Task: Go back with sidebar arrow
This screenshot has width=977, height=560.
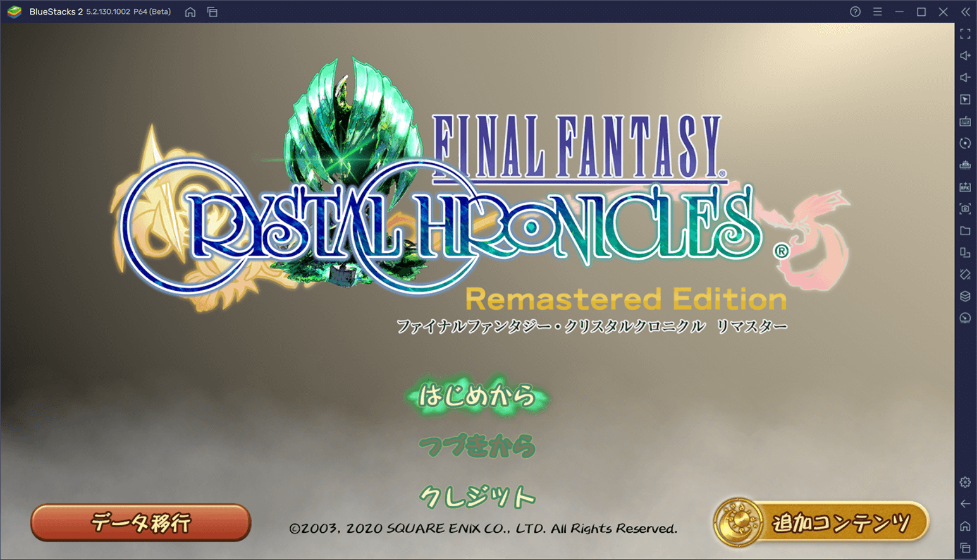Action: pyautogui.click(x=965, y=504)
